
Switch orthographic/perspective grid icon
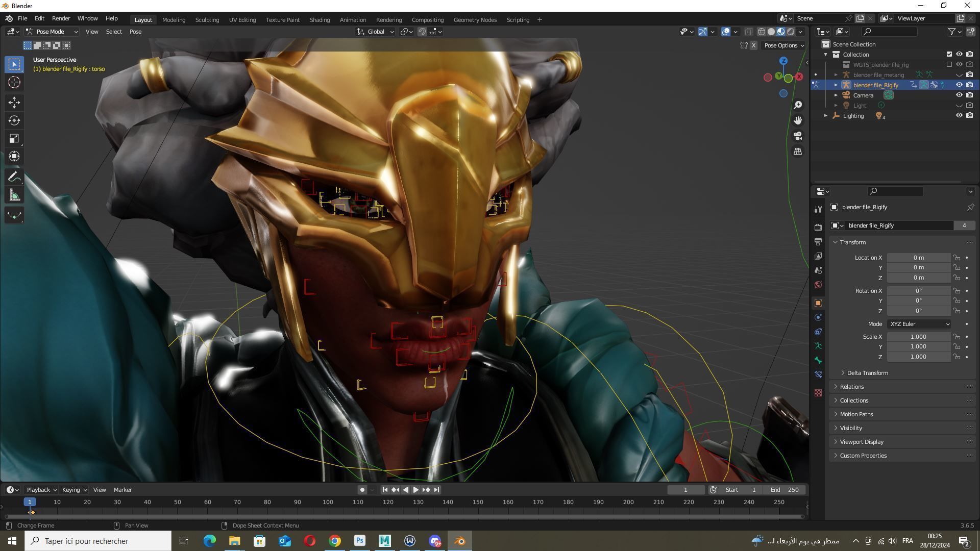(798, 152)
